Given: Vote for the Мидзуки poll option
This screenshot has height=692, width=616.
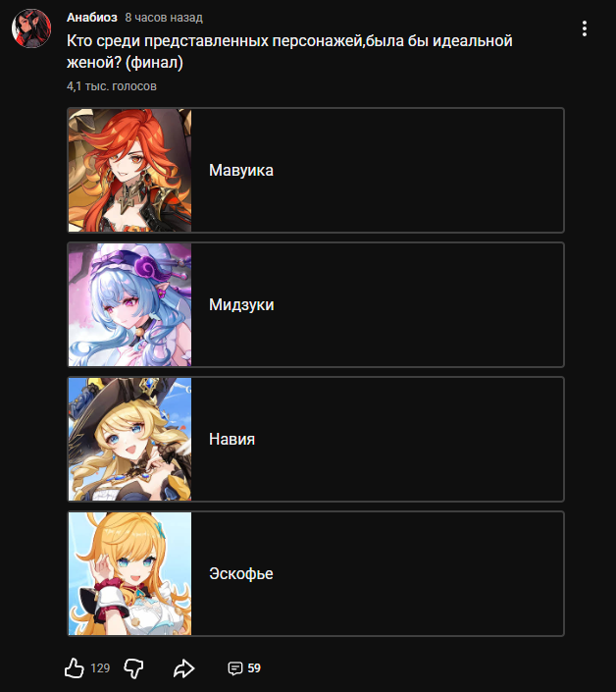Looking at the screenshot, I should 316,305.
